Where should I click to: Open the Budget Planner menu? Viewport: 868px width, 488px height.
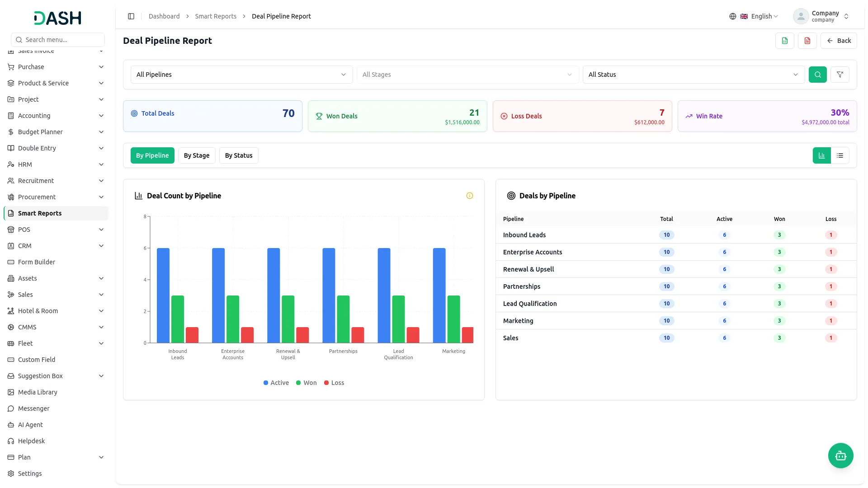point(56,132)
